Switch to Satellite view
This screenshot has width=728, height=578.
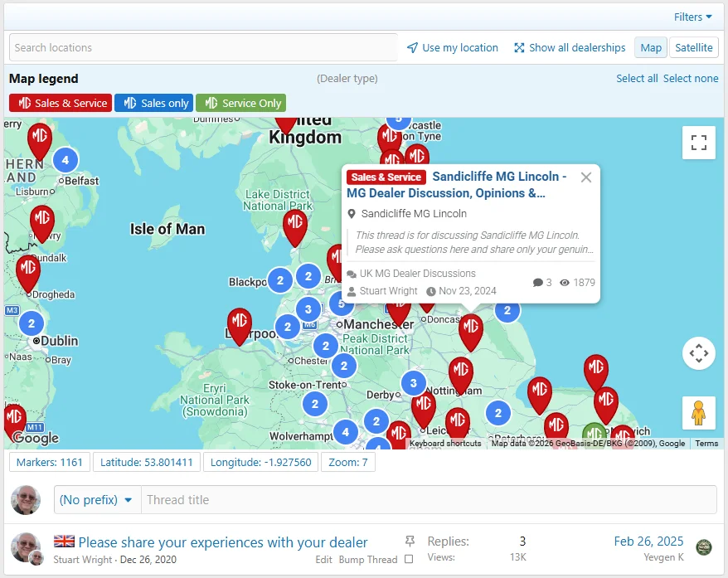(694, 47)
